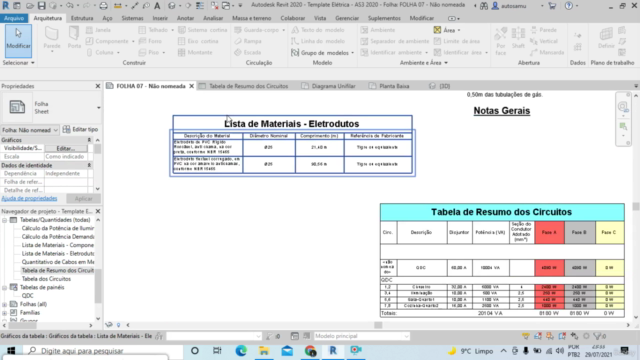640x360 pixels.
Task: Click the Select Links status bar icon
Action: [x=526, y=336]
